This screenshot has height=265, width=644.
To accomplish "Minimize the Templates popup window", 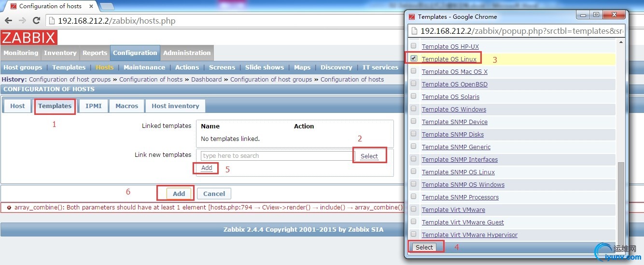I will point(583,14).
